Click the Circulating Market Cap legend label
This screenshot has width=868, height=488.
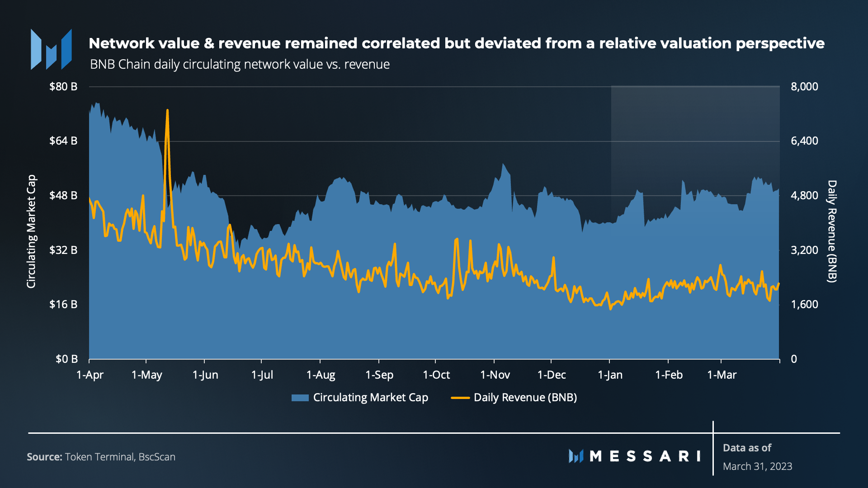[x=370, y=398]
